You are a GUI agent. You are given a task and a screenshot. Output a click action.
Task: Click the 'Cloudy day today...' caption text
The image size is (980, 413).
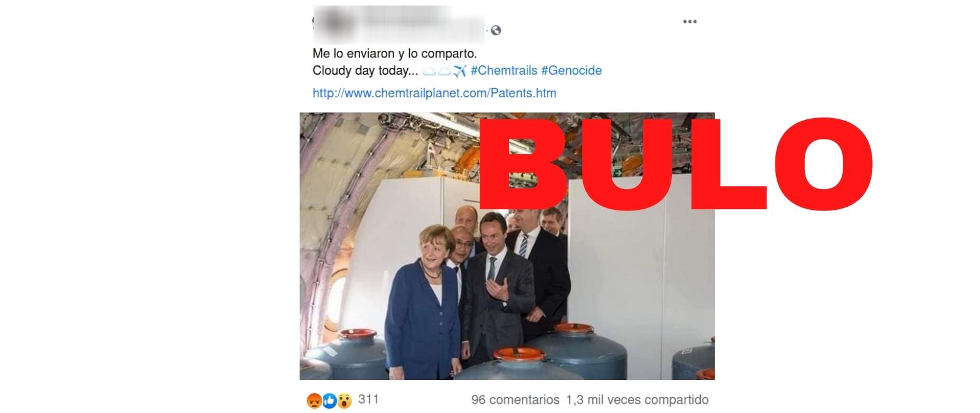pyautogui.click(x=365, y=70)
